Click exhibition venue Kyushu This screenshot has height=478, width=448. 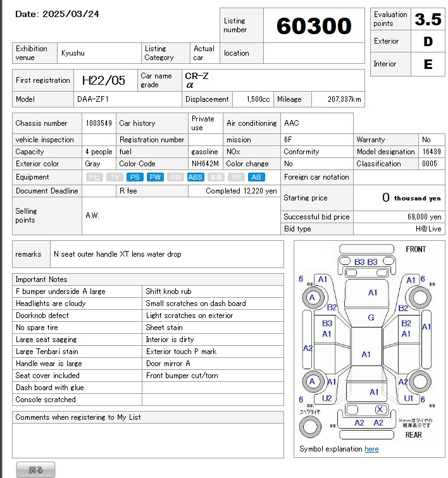pyautogui.click(x=73, y=53)
